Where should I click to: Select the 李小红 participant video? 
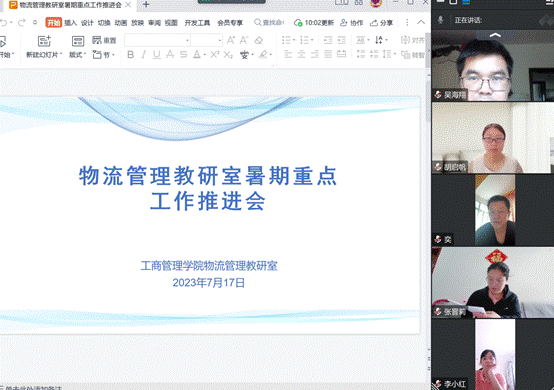coord(493,354)
